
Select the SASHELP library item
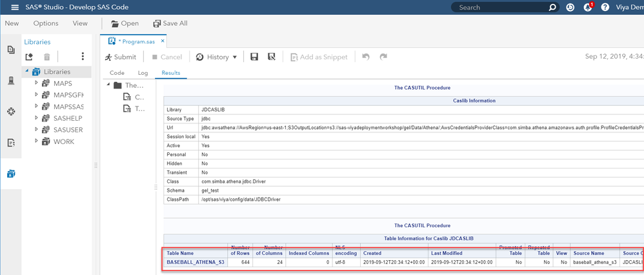68,118
